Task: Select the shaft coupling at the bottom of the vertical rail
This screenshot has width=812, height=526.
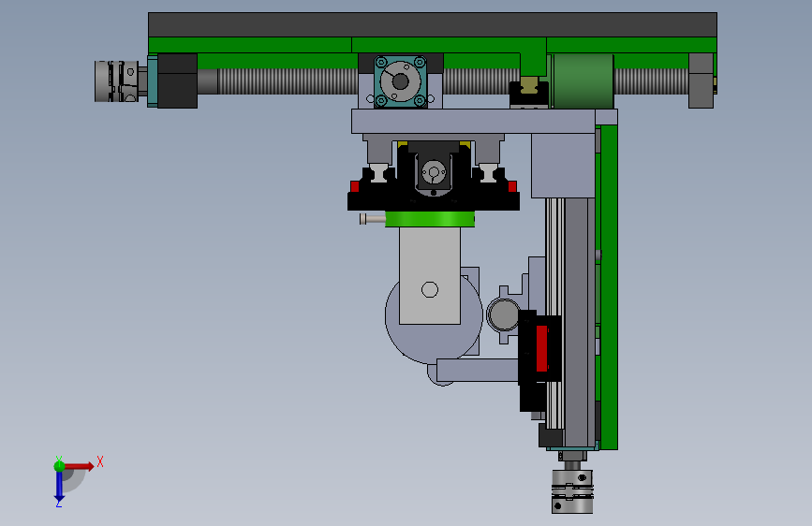Action: [x=572, y=491]
